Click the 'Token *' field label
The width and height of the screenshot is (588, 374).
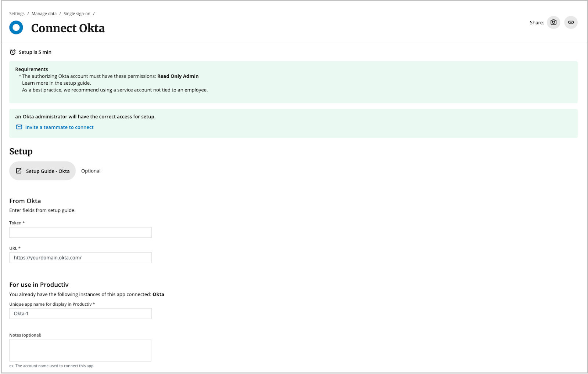[x=17, y=223]
